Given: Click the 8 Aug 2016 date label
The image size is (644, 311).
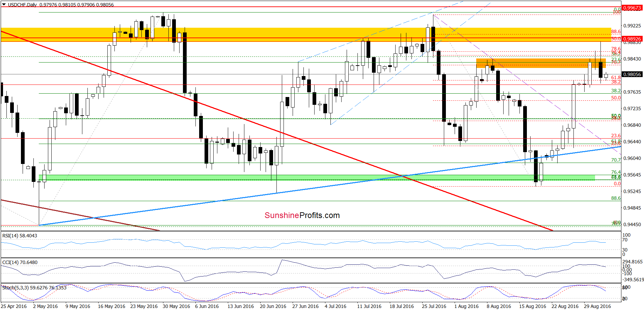Looking at the screenshot, I should [x=499, y=306].
